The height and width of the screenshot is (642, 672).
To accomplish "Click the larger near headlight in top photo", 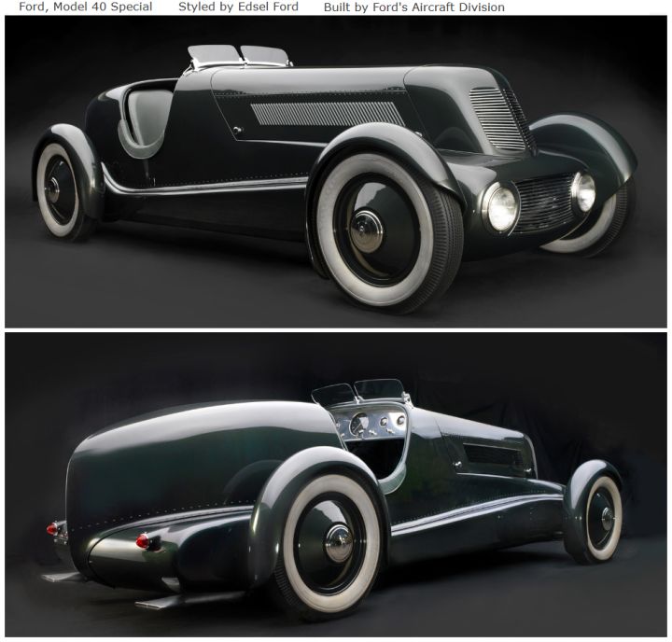I will coord(502,206).
